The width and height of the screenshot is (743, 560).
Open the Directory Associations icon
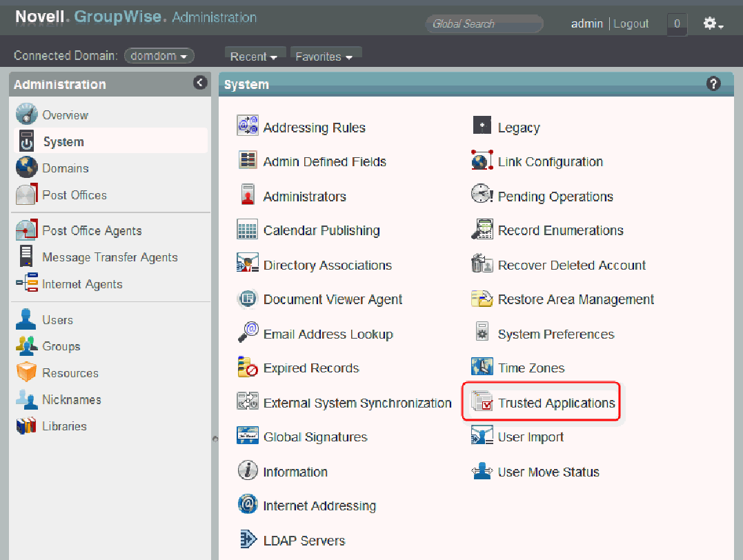(x=248, y=263)
